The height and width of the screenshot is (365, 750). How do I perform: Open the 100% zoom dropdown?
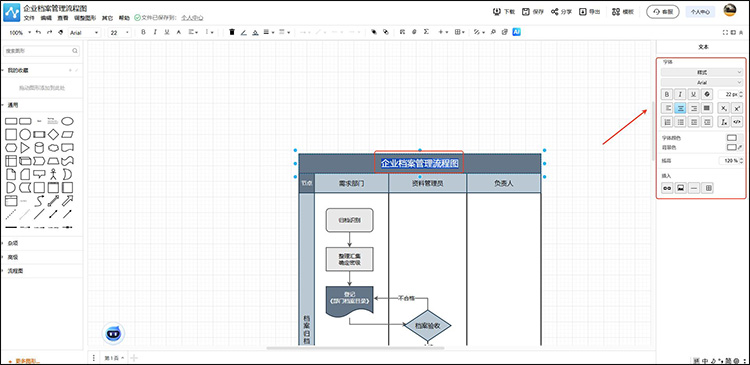[19, 33]
